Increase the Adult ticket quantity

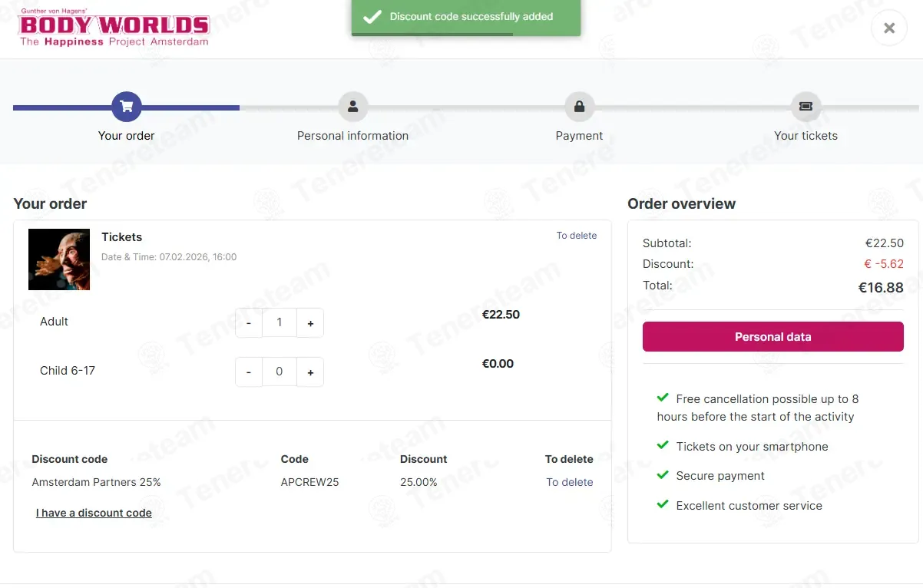pos(310,323)
